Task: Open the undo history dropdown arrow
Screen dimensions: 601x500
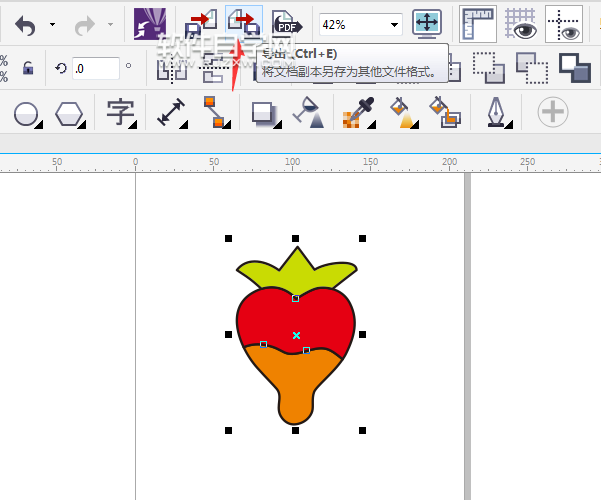Action: [x=52, y=25]
